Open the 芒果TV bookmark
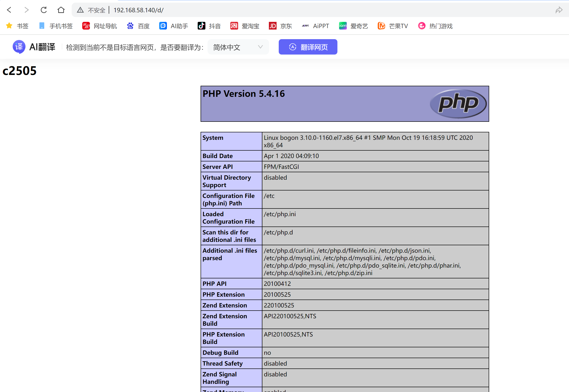Screen dimensions: 569x392 click(x=393, y=26)
